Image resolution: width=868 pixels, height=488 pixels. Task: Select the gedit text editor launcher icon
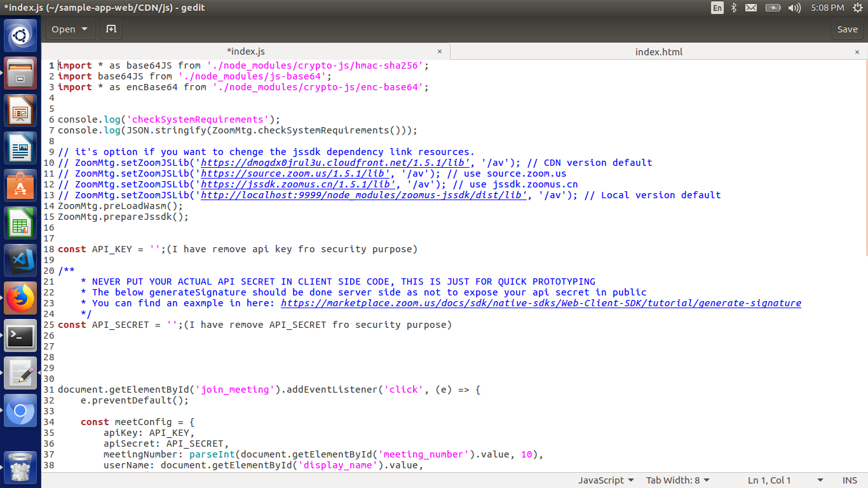click(x=20, y=373)
